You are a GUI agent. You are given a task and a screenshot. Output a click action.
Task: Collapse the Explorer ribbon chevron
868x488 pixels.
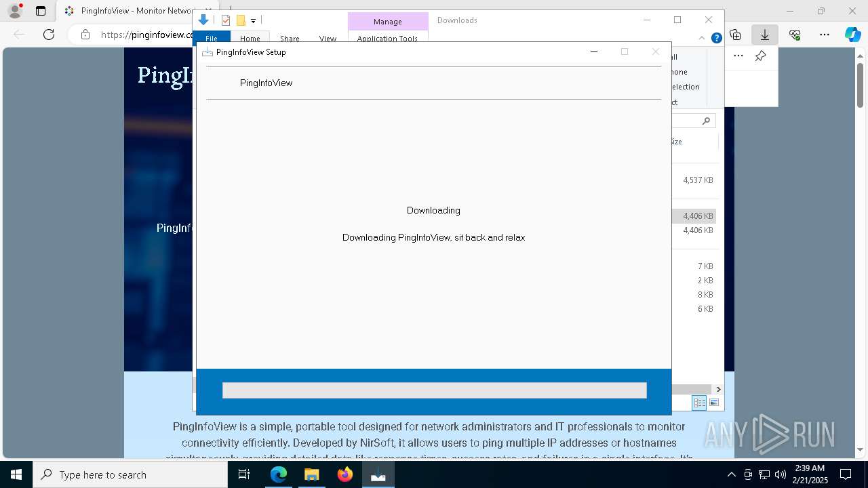click(x=703, y=39)
